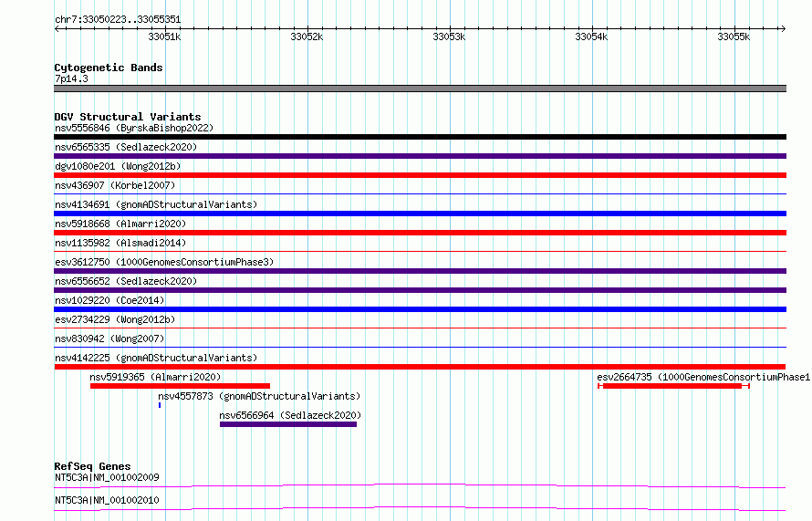Open nsv4134691 (gnomADStructuralVariants) label

tap(156, 204)
